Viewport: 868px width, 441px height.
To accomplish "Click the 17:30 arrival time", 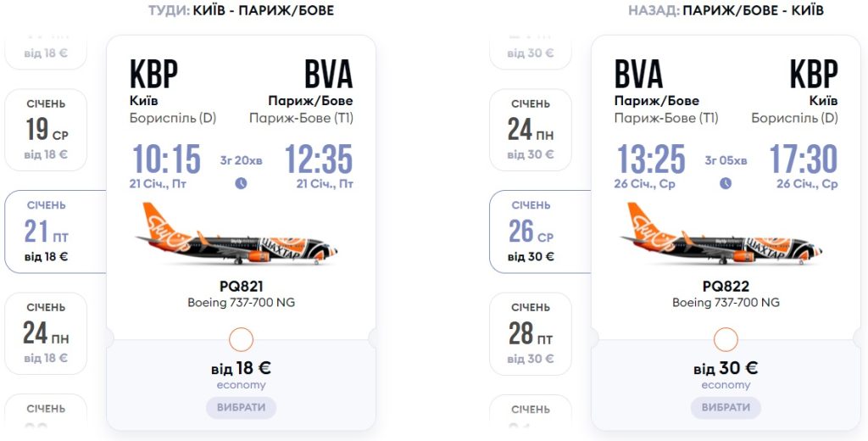I will [803, 159].
